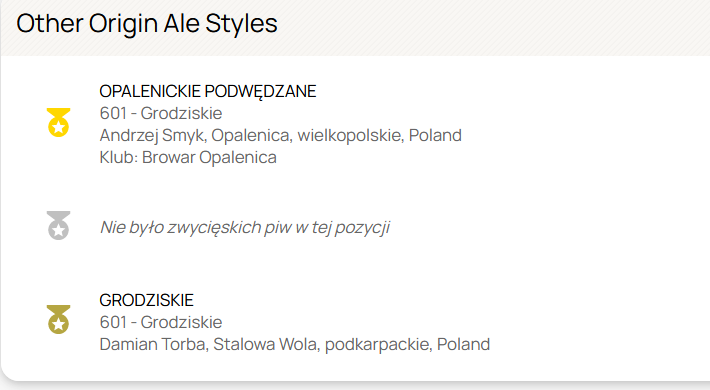Click the star inside the bronze medal
The image size is (710, 390).
58,325
